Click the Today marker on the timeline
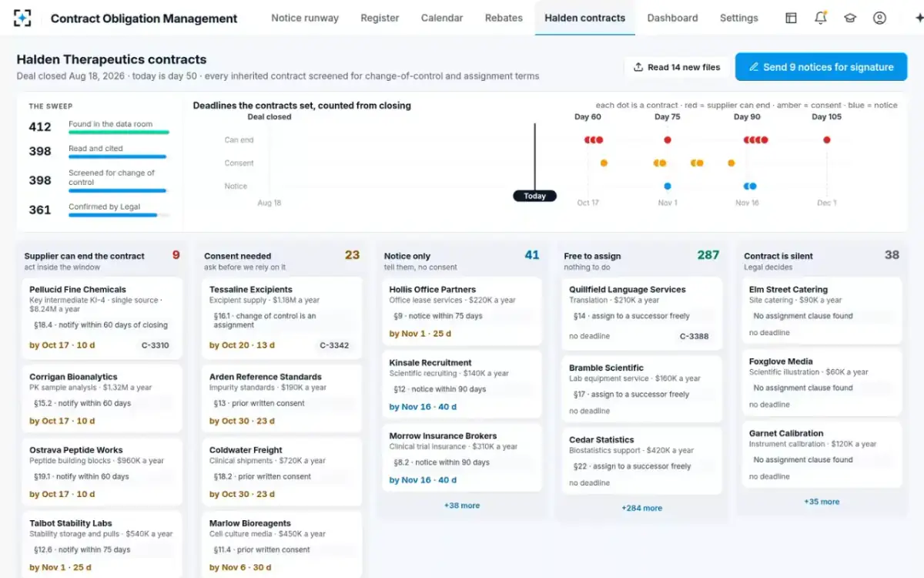This screenshot has height=578, width=924. pos(534,196)
